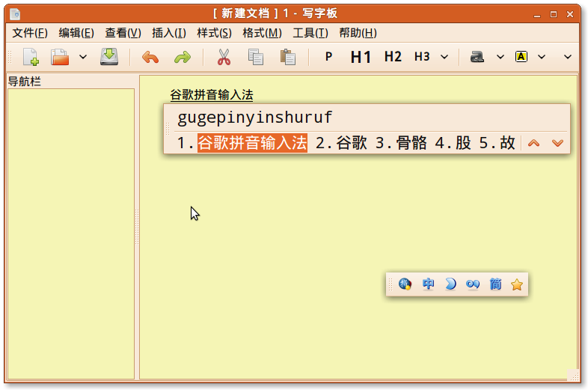Click the document icon in title bar
This screenshot has width=588, height=390.
(16, 14)
